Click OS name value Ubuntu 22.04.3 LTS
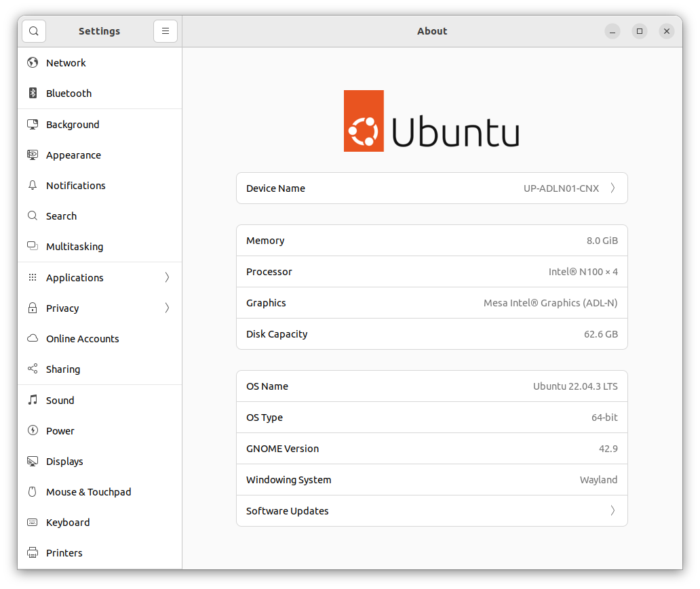 pyautogui.click(x=575, y=386)
